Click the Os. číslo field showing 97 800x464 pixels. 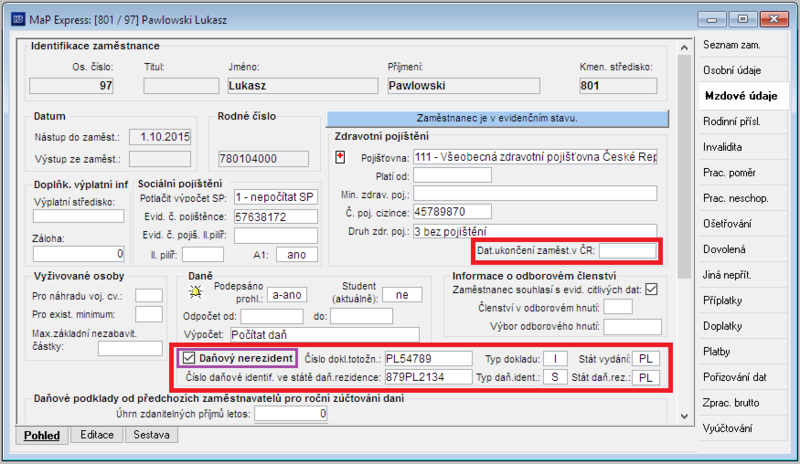click(71, 86)
